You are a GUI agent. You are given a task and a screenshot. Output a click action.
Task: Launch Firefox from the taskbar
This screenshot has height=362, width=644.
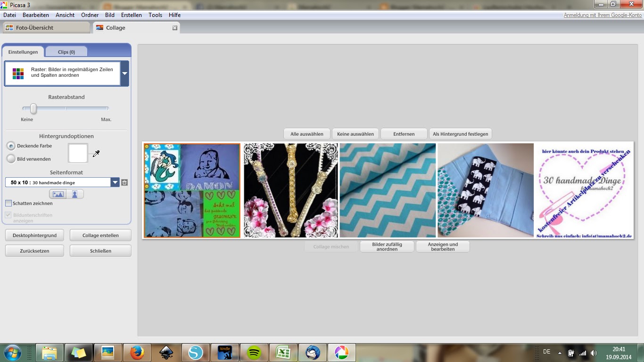[137, 352]
